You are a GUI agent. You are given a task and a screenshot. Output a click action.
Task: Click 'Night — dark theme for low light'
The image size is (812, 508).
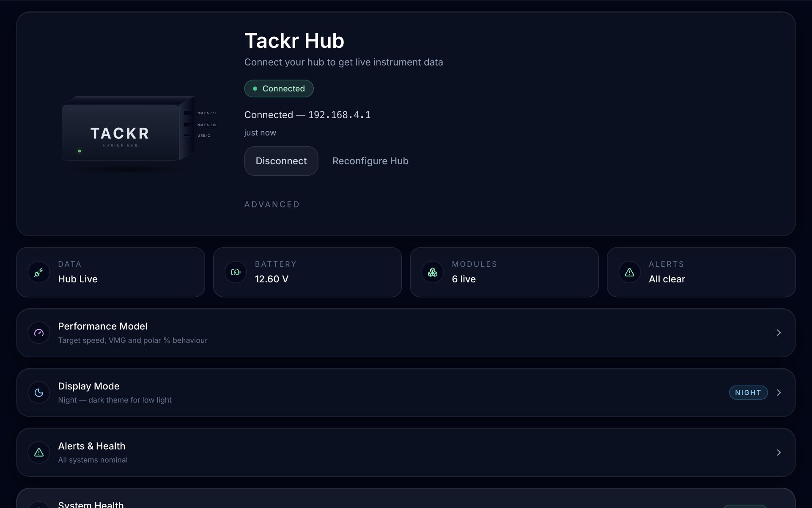(115, 400)
